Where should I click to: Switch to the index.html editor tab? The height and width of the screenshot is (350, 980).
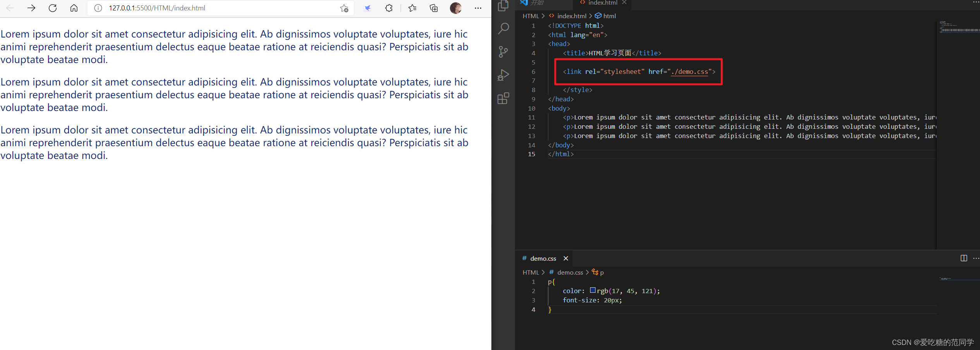point(602,3)
